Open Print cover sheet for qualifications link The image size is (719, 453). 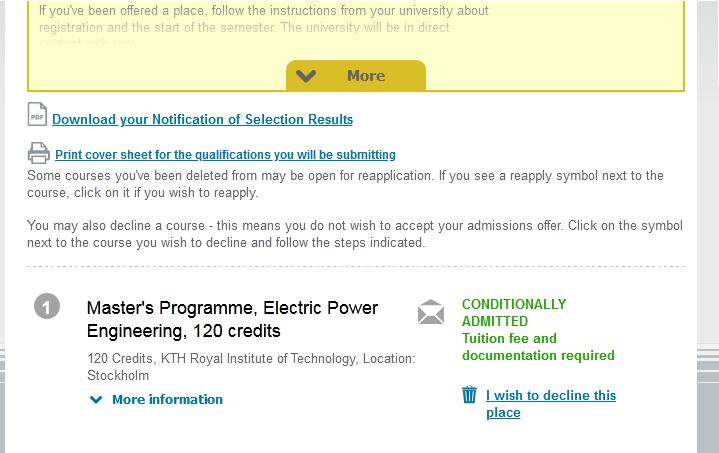point(225,155)
